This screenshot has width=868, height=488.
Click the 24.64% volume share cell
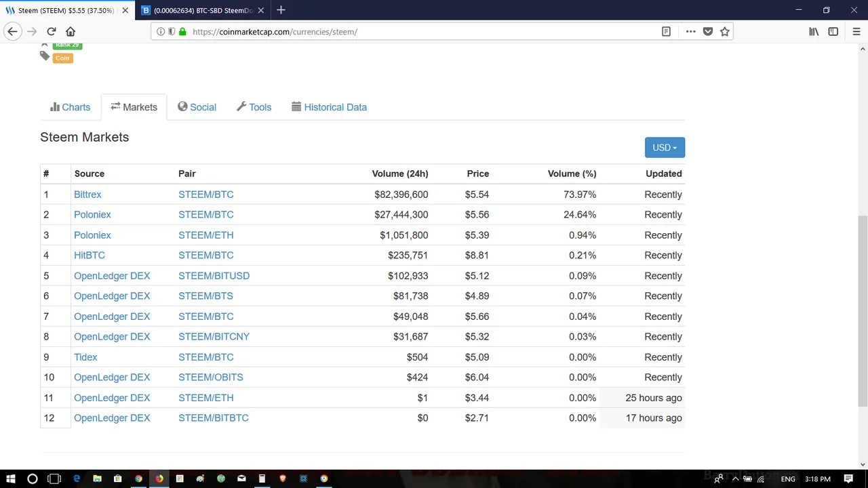pyautogui.click(x=580, y=215)
